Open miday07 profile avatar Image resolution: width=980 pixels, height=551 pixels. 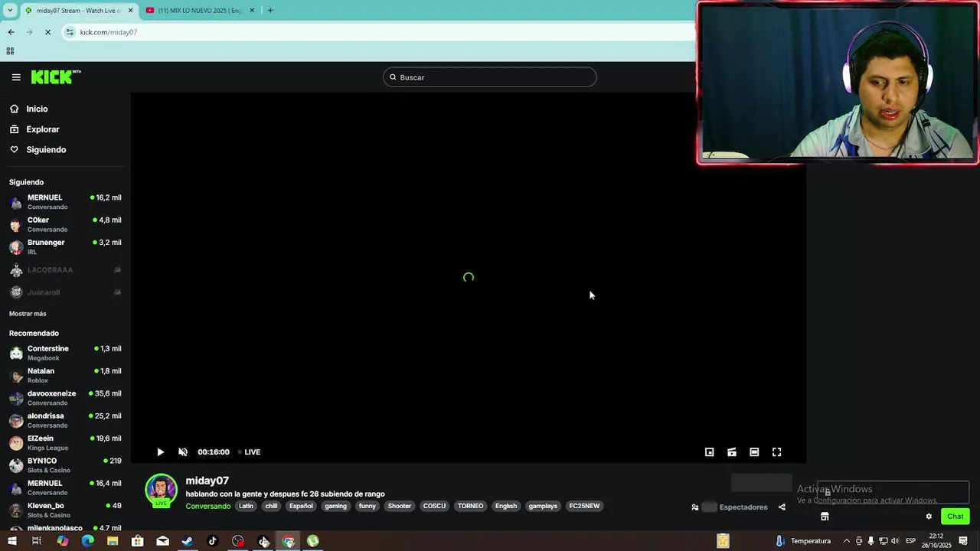(161, 491)
